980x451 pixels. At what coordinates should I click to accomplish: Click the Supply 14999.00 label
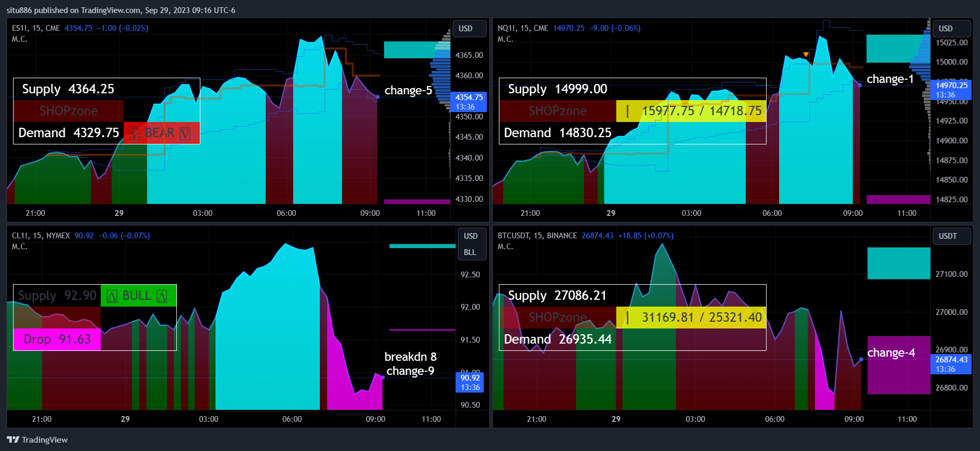557,89
